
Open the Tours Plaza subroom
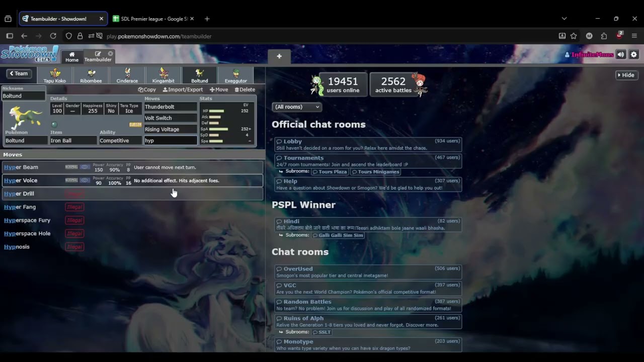coord(330,172)
